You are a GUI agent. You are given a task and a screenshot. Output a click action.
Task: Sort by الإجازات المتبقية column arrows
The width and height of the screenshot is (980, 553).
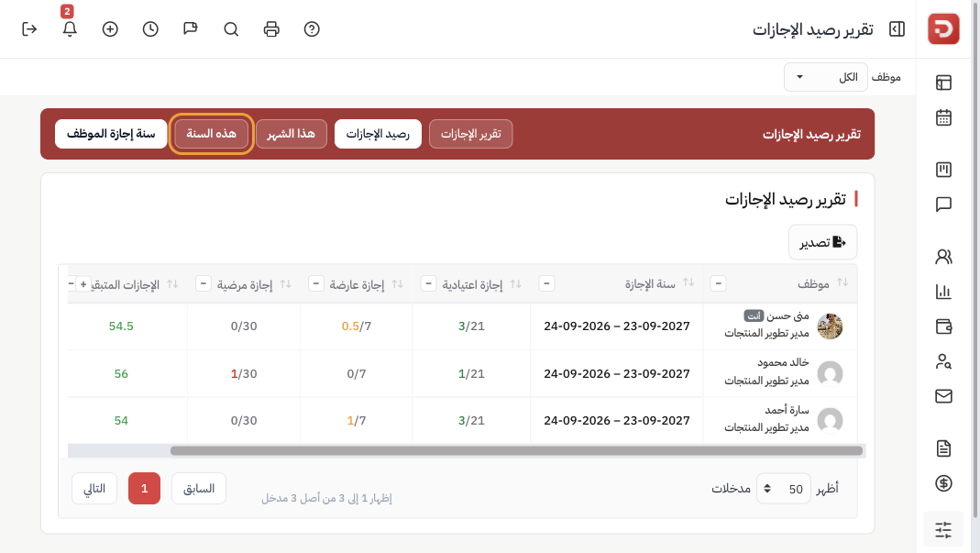[172, 284]
